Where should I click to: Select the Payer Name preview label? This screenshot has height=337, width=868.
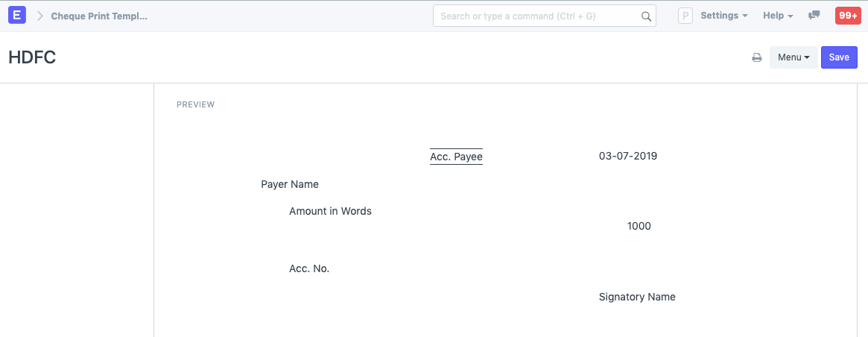(290, 184)
